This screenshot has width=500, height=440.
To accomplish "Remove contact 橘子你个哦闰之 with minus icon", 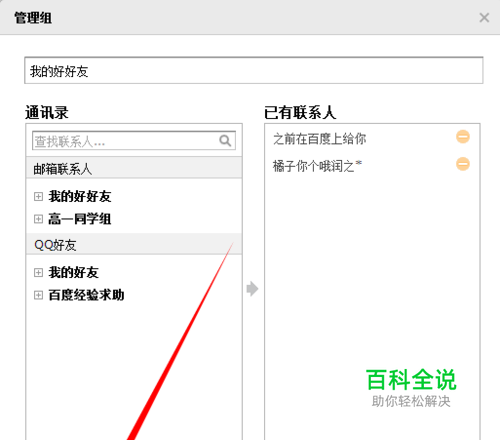I will click(463, 164).
